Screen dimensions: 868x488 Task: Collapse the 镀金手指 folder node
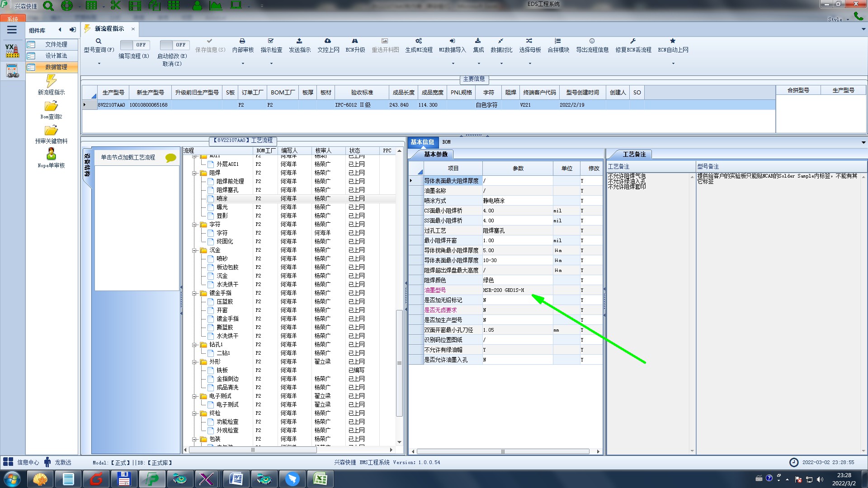pos(194,293)
